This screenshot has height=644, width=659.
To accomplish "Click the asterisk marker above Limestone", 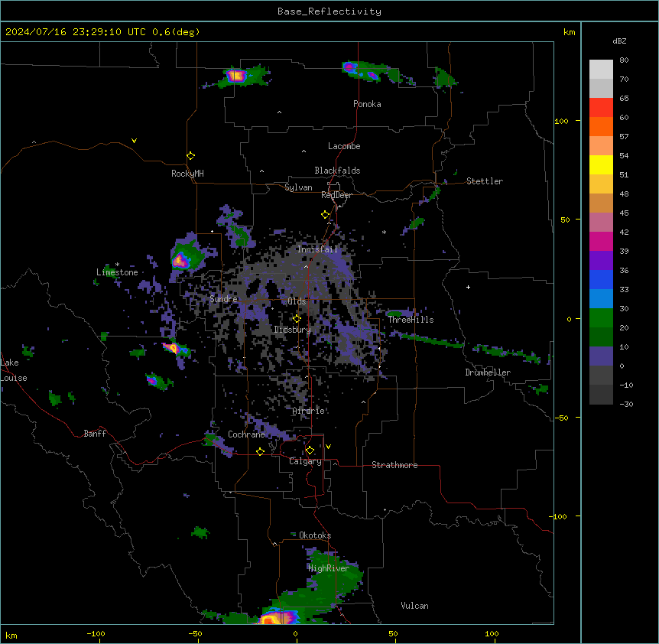I will click(x=117, y=265).
